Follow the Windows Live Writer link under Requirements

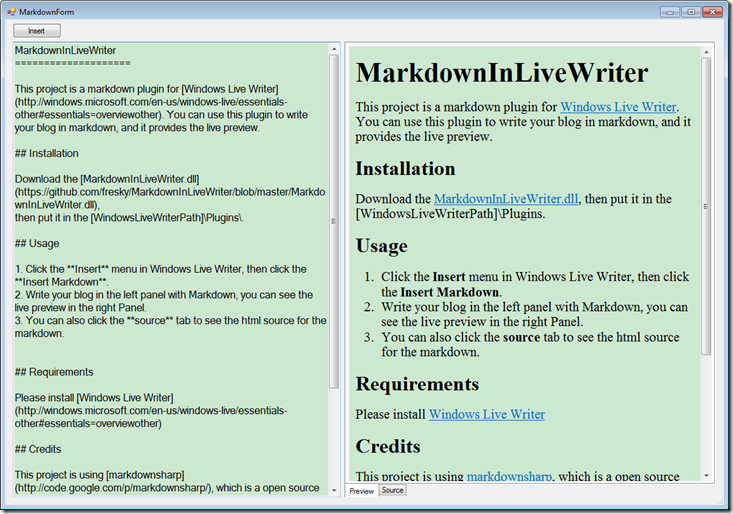point(487,414)
